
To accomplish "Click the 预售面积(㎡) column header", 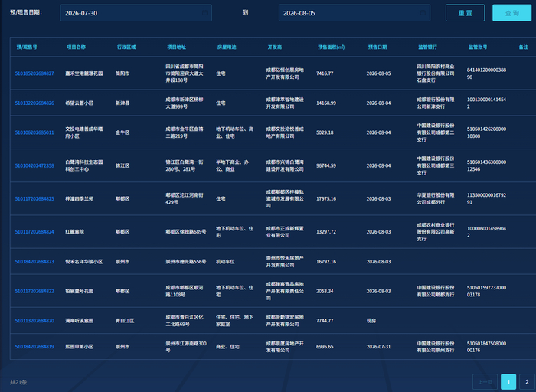I will pyautogui.click(x=332, y=47).
